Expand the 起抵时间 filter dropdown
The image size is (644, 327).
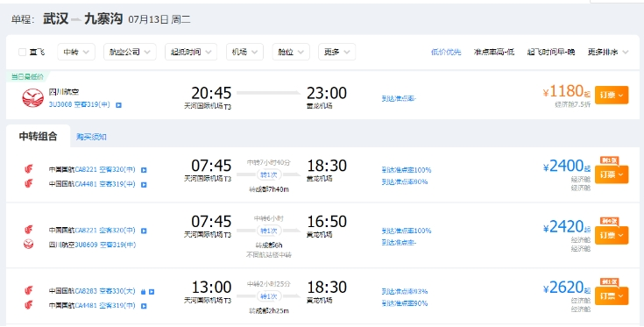point(191,53)
